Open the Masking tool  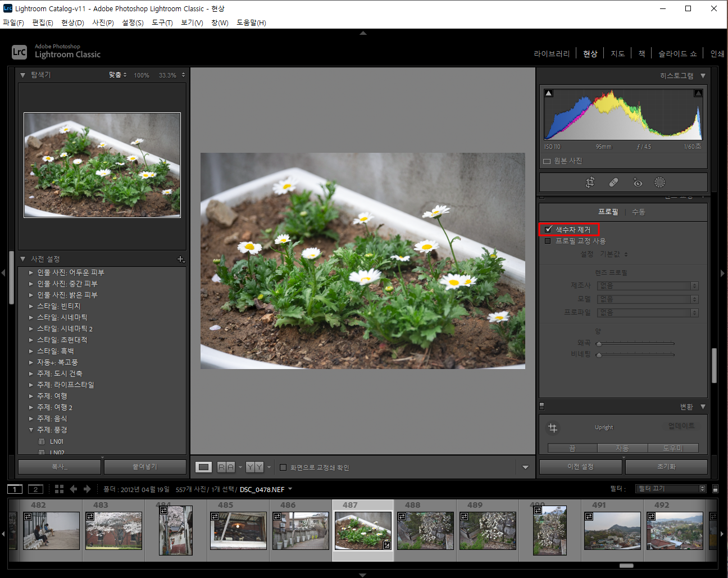point(659,182)
